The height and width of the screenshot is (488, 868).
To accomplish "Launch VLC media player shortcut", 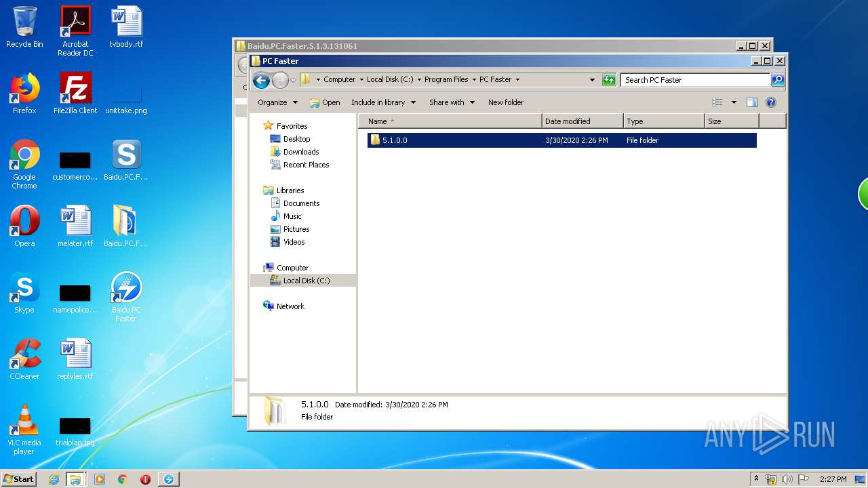I will point(24,430).
